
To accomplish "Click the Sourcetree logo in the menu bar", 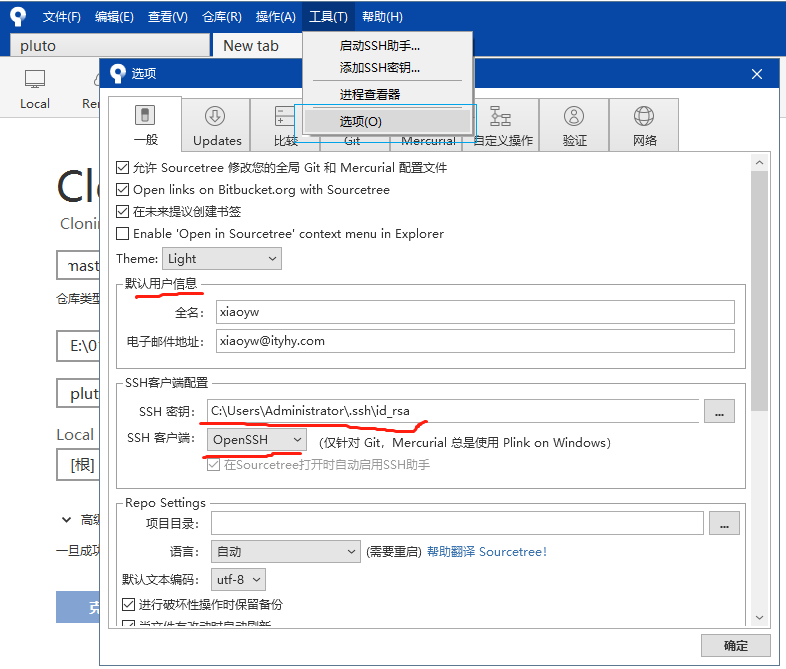I will (x=18, y=17).
